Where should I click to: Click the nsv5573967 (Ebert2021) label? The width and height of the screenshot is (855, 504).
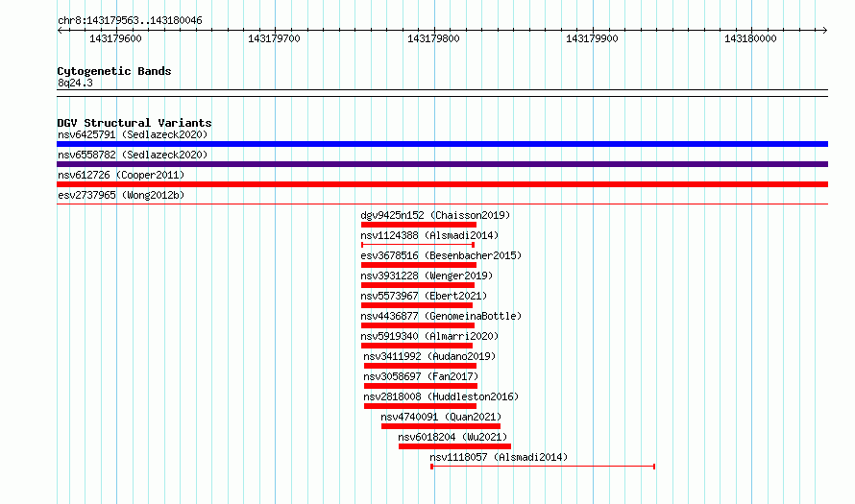coord(424,296)
